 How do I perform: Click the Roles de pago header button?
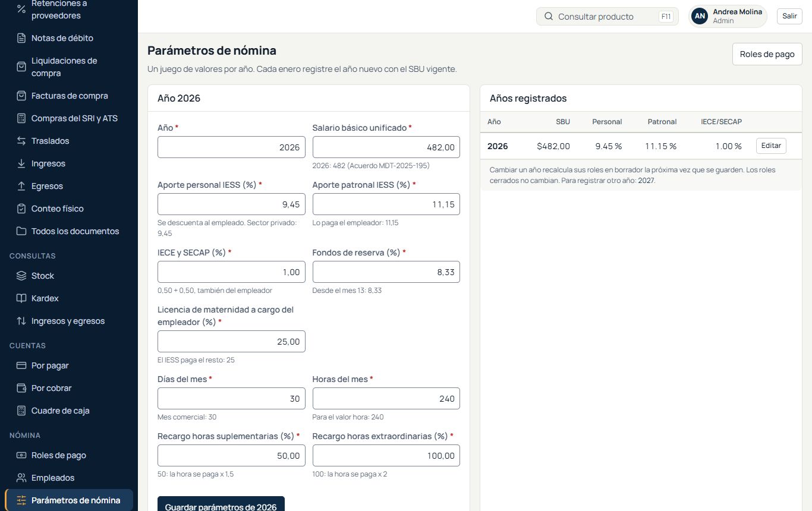tap(767, 54)
